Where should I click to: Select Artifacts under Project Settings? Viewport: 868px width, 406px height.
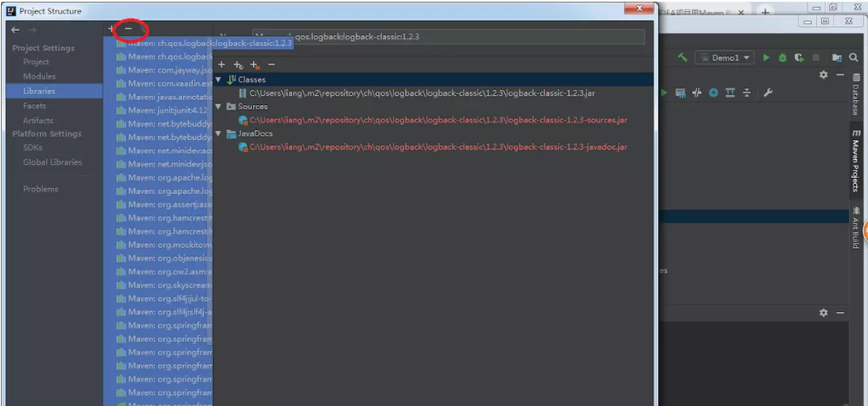pyautogui.click(x=38, y=121)
